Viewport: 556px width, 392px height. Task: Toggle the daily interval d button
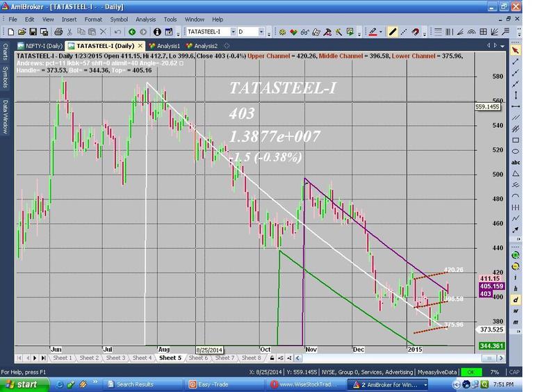click(516, 300)
